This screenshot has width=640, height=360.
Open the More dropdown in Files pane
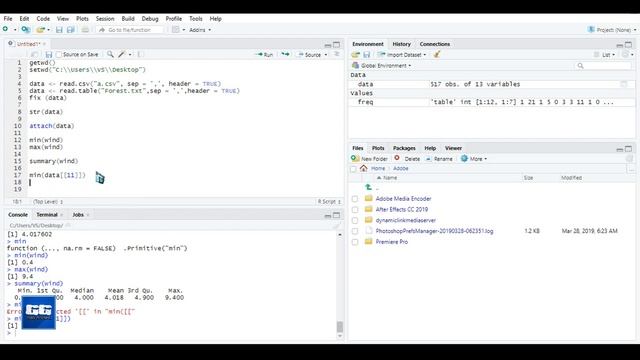(474, 159)
